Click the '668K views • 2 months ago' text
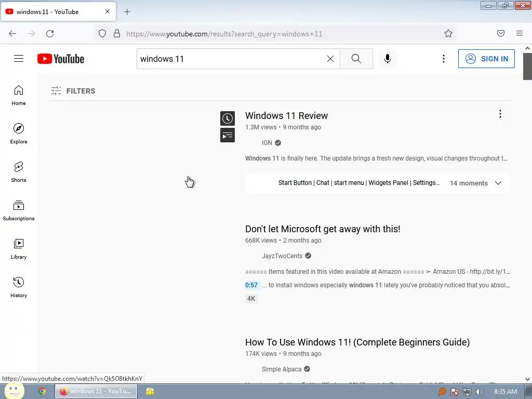 [283, 241]
